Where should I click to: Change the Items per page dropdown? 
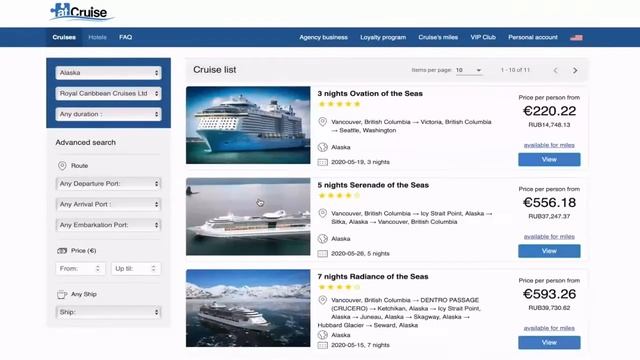[x=469, y=70]
